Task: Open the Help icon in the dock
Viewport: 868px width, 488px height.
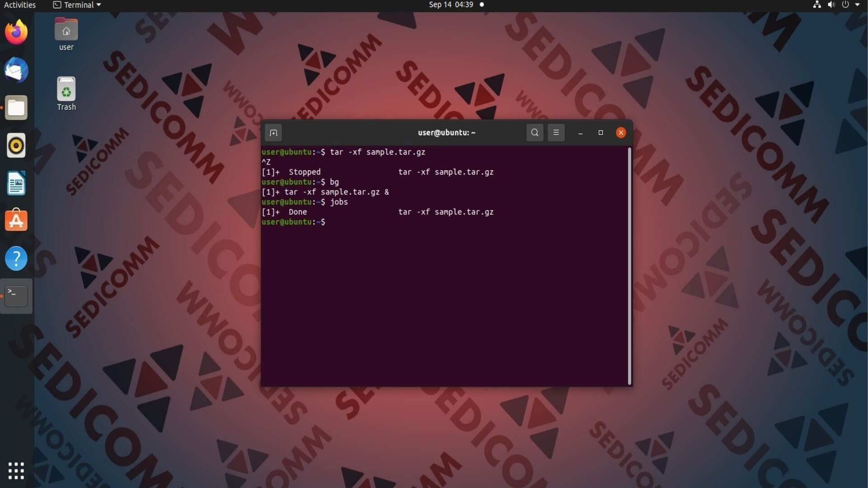Action: [x=16, y=258]
